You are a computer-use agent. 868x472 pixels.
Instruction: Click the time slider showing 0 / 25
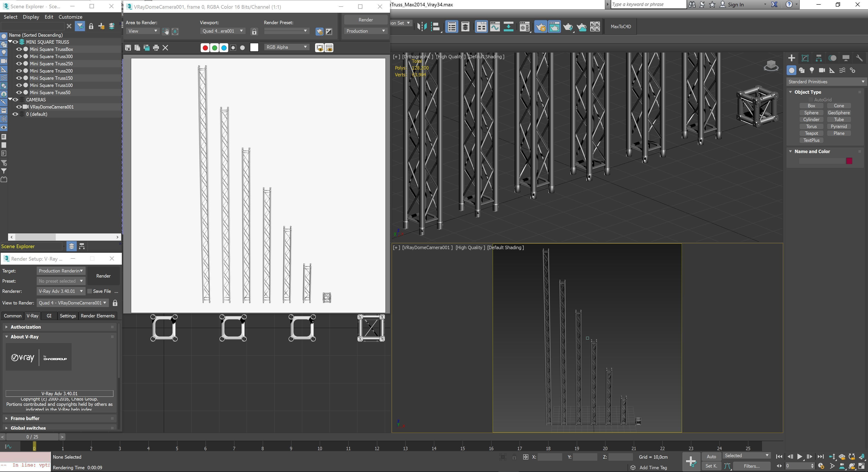click(32, 437)
